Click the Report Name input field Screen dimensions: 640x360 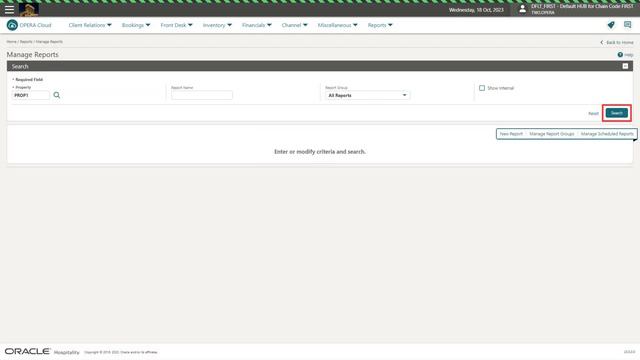click(202, 95)
